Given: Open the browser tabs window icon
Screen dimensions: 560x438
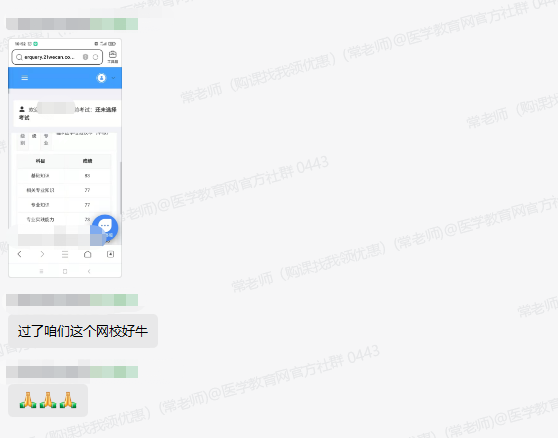Looking at the screenshot, I should click(x=110, y=254).
